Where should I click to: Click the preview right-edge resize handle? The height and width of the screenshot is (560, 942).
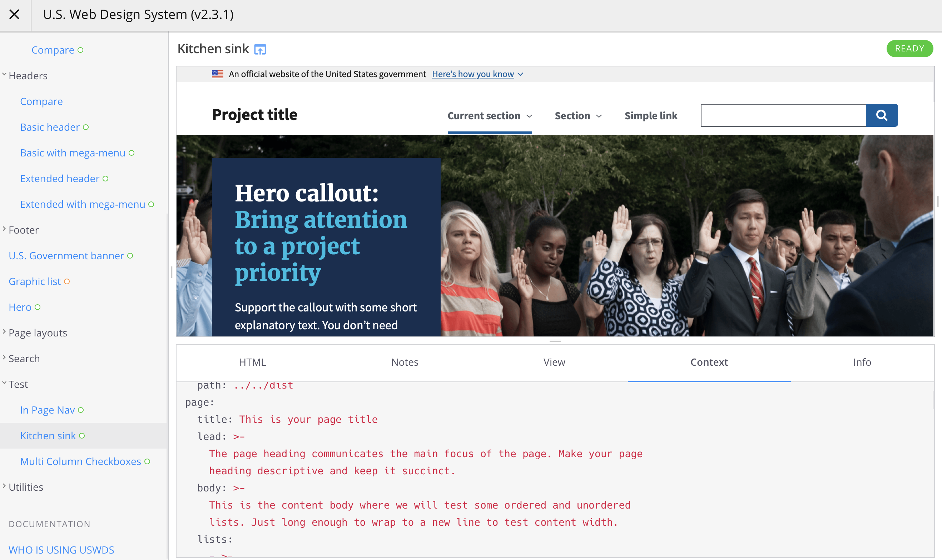pyautogui.click(x=938, y=201)
